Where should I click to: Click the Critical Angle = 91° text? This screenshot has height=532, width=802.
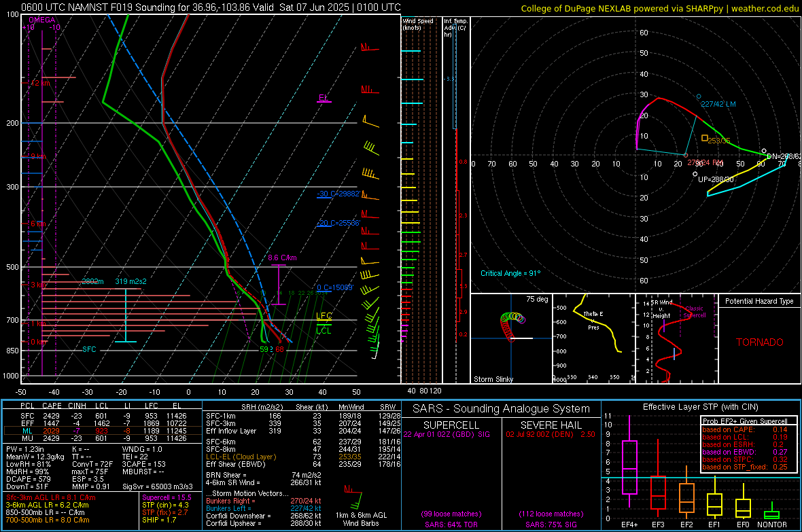point(510,273)
